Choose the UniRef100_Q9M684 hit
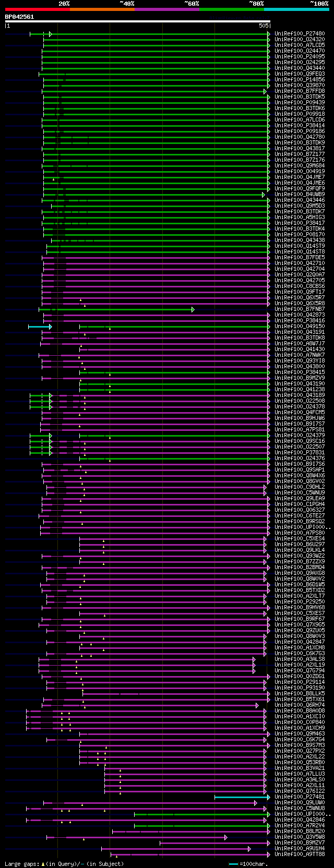Image resolution: width=334 pixels, height=868 pixels. coord(300,166)
